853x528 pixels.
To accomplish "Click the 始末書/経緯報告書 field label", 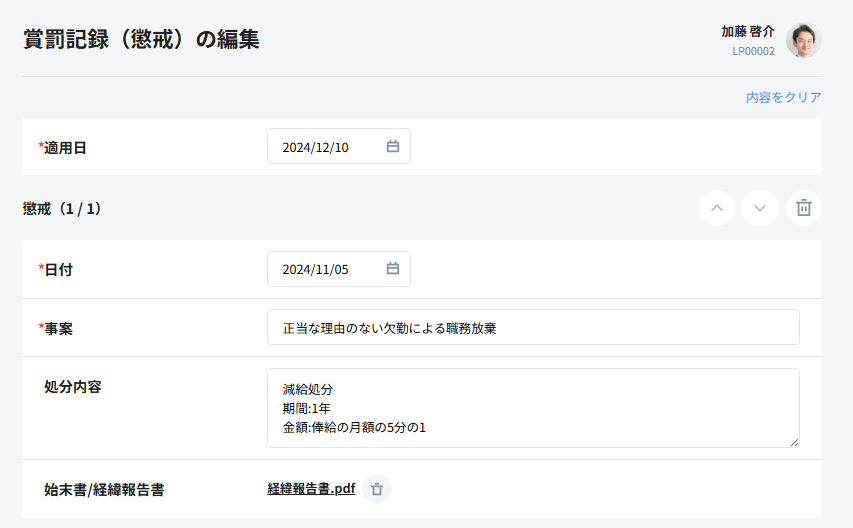I will pyautogui.click(x=104, y=490).
